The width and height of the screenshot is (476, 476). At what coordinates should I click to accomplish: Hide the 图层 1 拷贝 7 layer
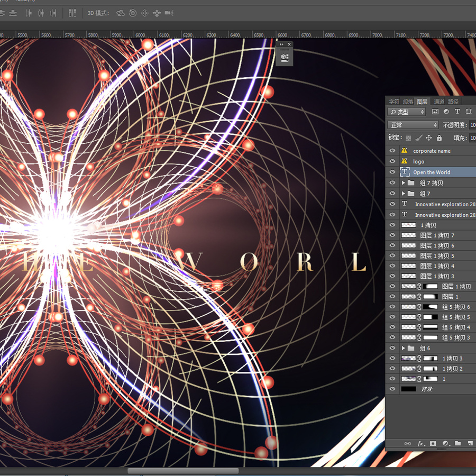click(x=392, y=235)
